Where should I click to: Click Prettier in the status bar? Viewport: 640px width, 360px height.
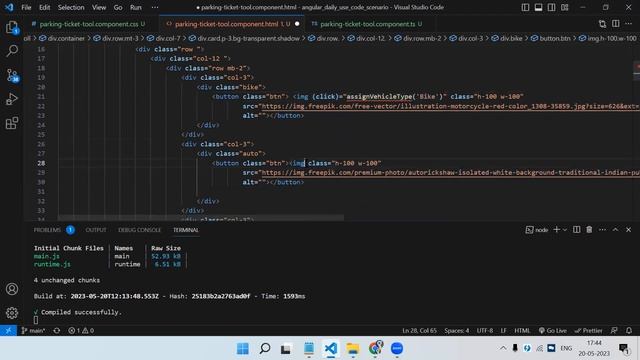click(x=588, y=331)
